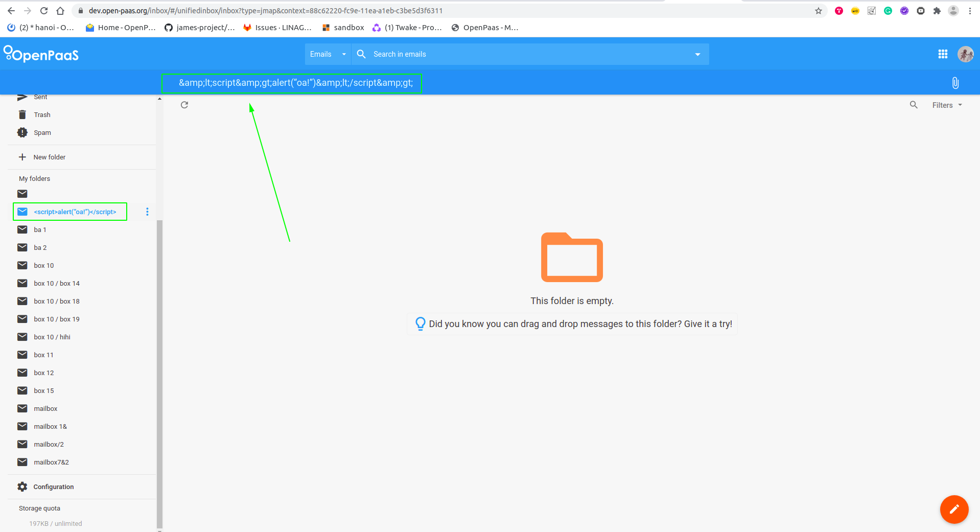
Task: Expand the advanced search options arrow
Action: (x=698, y=54)
